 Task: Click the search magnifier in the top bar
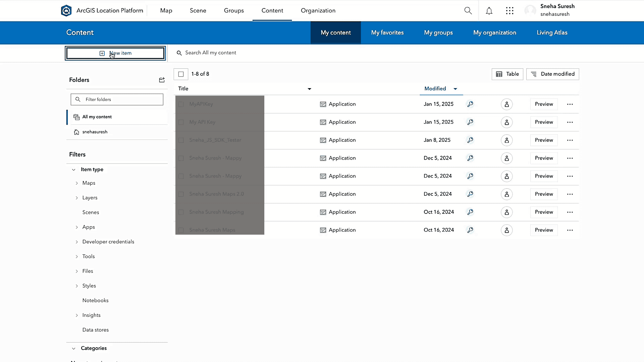[468, 10]
